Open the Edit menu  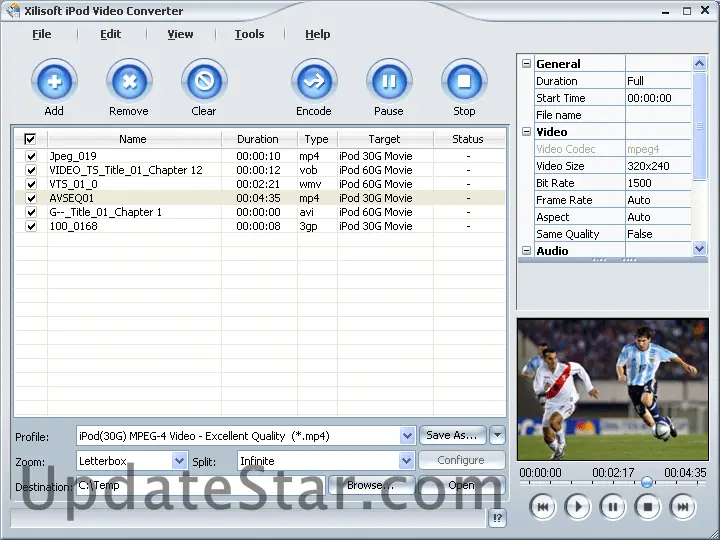pyautogui.click(x=111, y=34)
